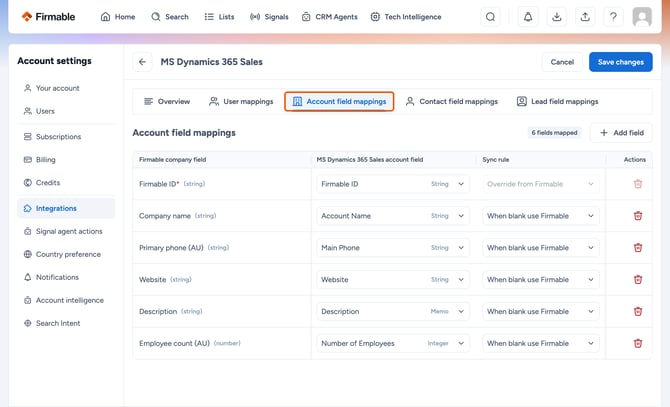This screenshot has height=407, width=670.
Task: Open the help question mark icon
Action: 613,17
